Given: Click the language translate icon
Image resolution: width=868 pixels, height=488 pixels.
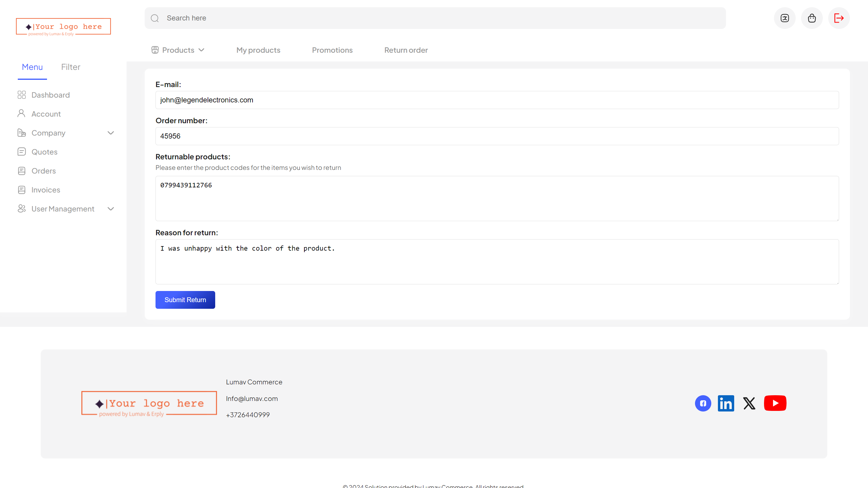Looking at the screenshot, I should point(785,18).
